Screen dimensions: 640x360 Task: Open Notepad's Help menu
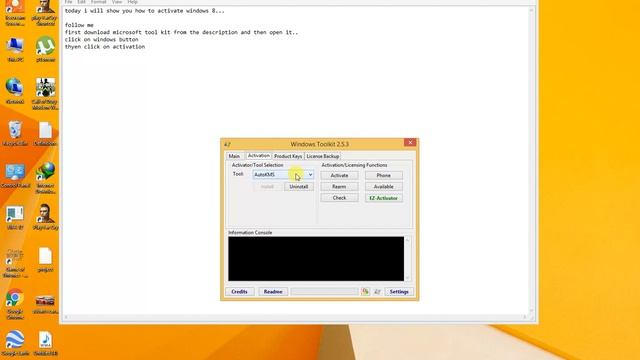132,2
